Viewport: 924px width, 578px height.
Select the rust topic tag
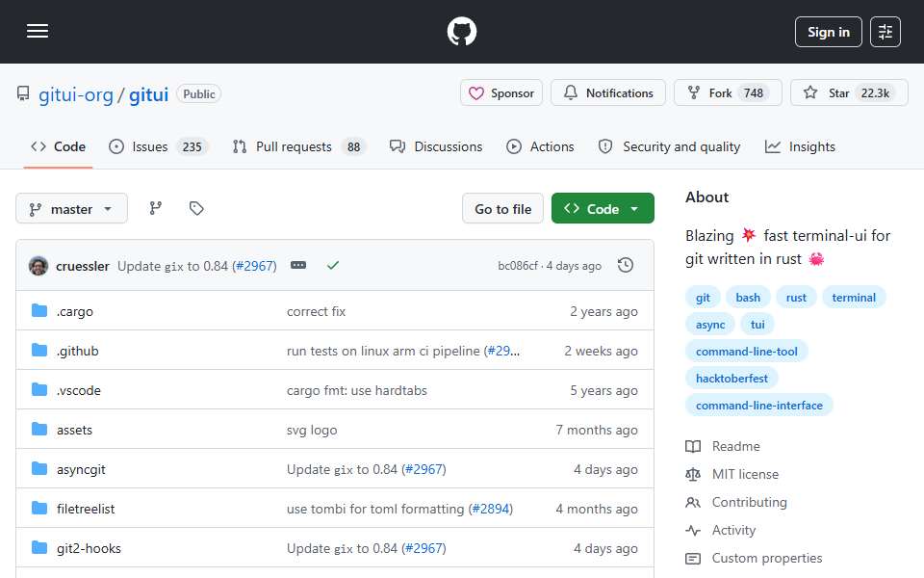pos(796,298)
